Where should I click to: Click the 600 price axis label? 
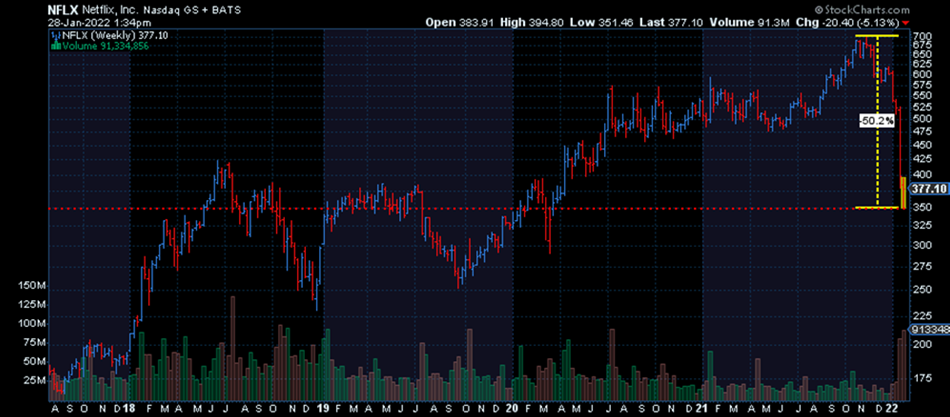[920, 74]
